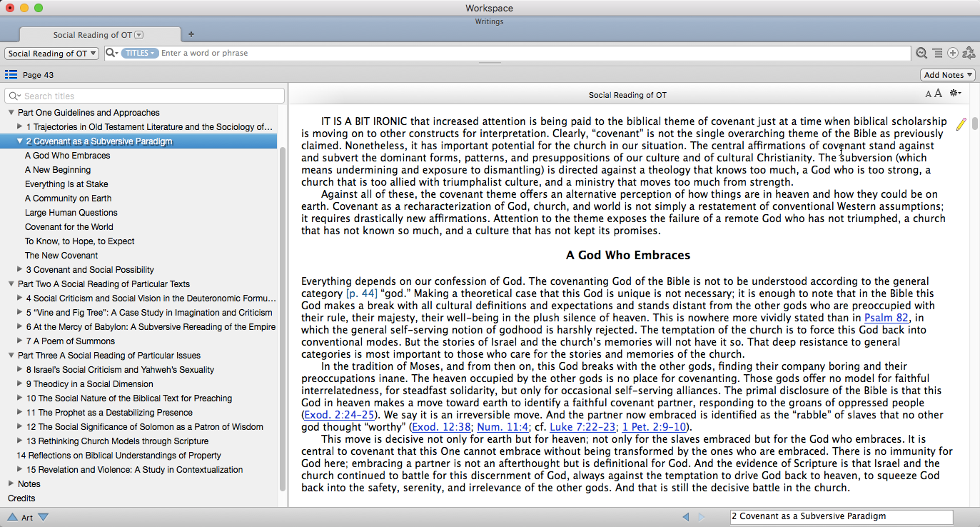Image resolution: width=980 pixels, height=527 pixels.
Task: Open the gear display settings menu
Action: coord(955,94)
